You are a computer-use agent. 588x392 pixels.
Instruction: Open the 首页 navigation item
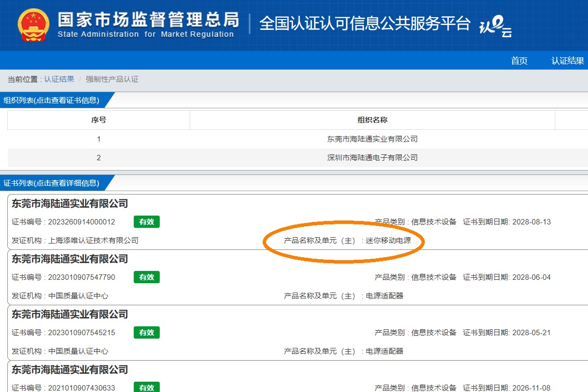pyautogui.click(x=519, y=61)
